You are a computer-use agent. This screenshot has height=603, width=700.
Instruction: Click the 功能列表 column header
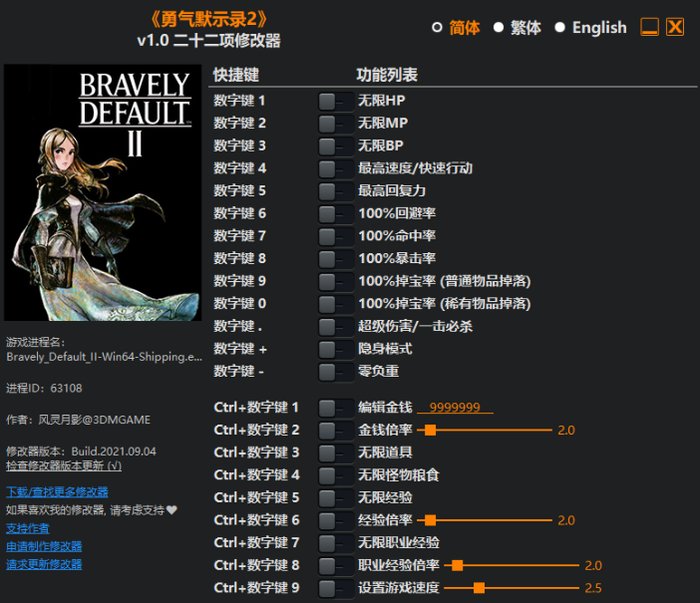tap(387, 75)
